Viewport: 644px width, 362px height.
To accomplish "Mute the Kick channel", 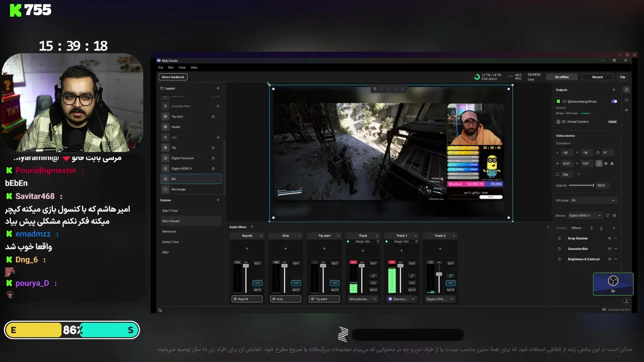I will 296,290.
